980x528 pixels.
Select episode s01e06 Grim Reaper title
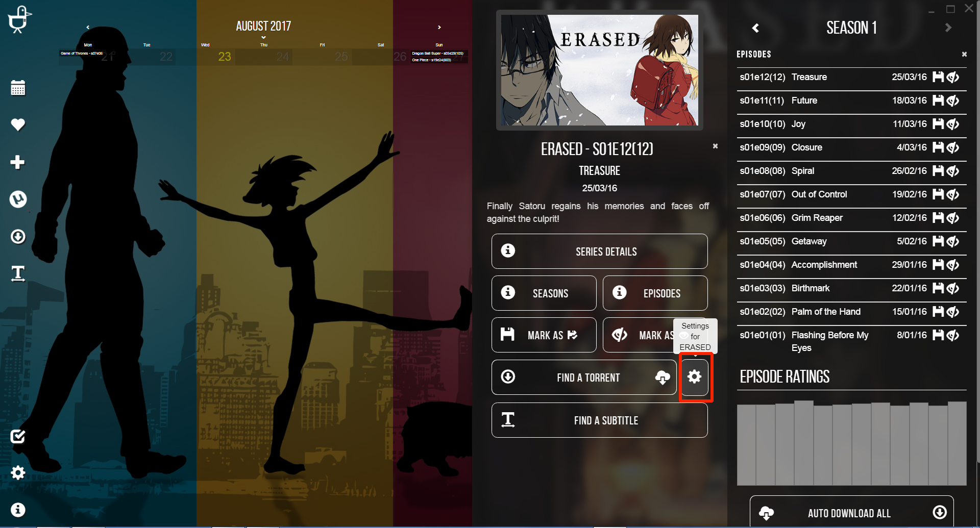(817, 218)
